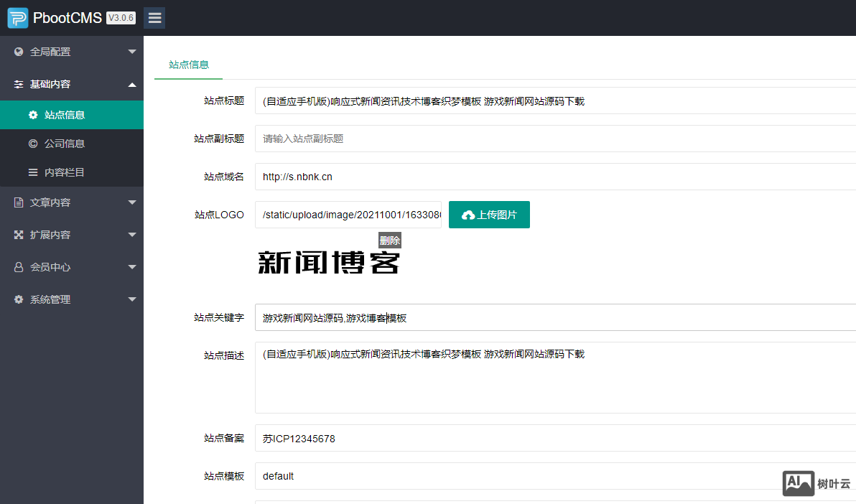Click the sliders icon beside 基础内容
This screenshot has width=856, height=504.
coord(19,84)
